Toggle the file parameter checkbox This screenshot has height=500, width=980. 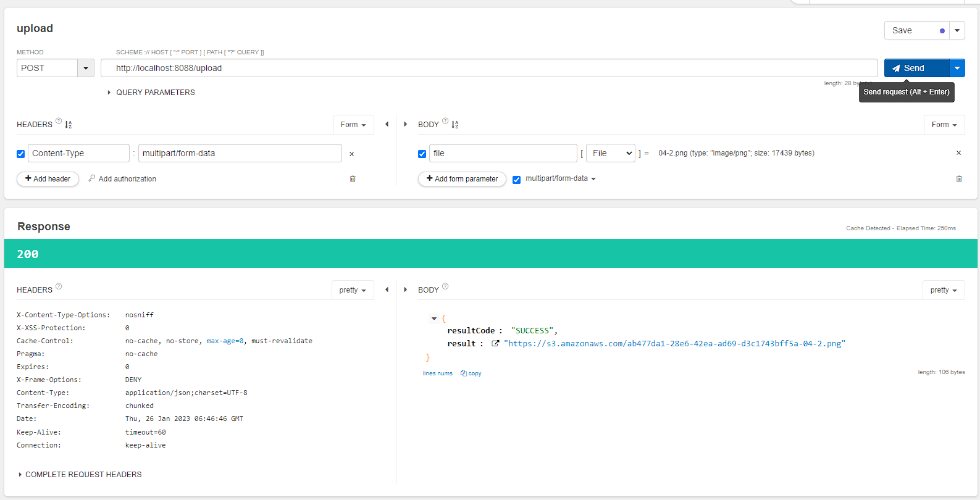click(x=422, y=154)
